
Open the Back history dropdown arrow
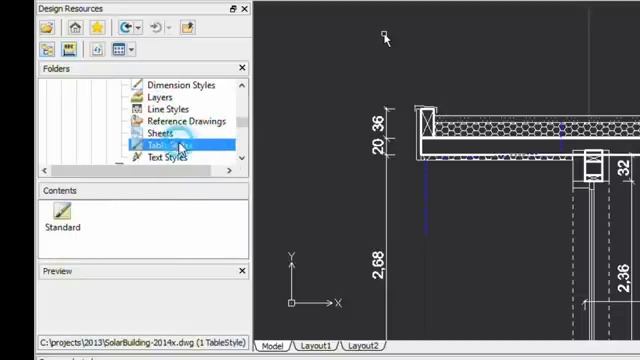coord(138,28)
